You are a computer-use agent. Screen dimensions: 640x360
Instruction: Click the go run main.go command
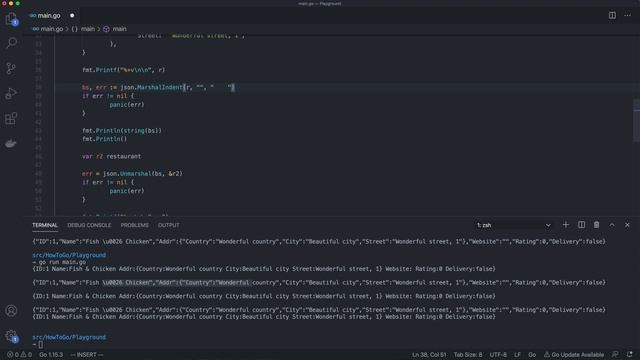pyautogui.click(x=62, y=262)
